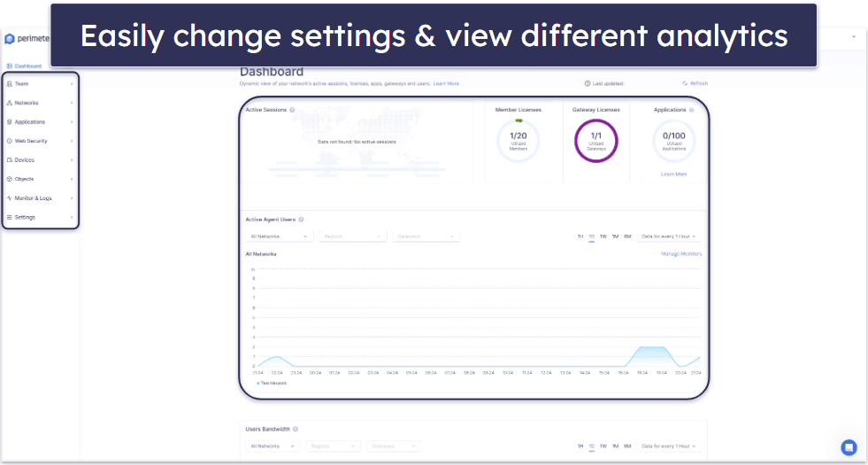The height and width of the screenshot is (465, 868).
Task: Click the Web Security shield icon
Action: [x=10, y=141]
